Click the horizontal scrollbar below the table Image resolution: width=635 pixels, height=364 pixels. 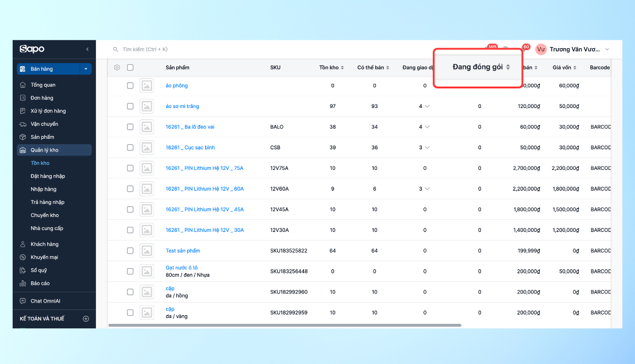[x=284, y=326]
